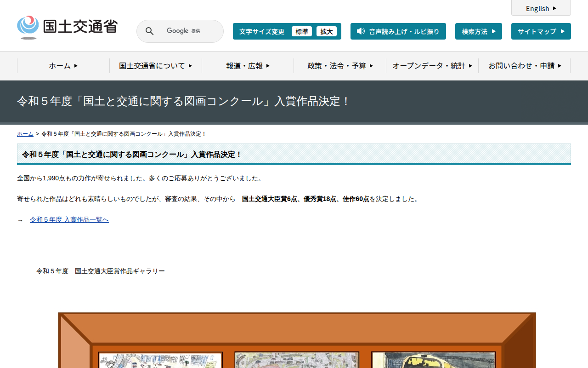The width and height of the screenshot is (588, 368).
Task: Open the ホーム navigation menu
Action: 63,66
